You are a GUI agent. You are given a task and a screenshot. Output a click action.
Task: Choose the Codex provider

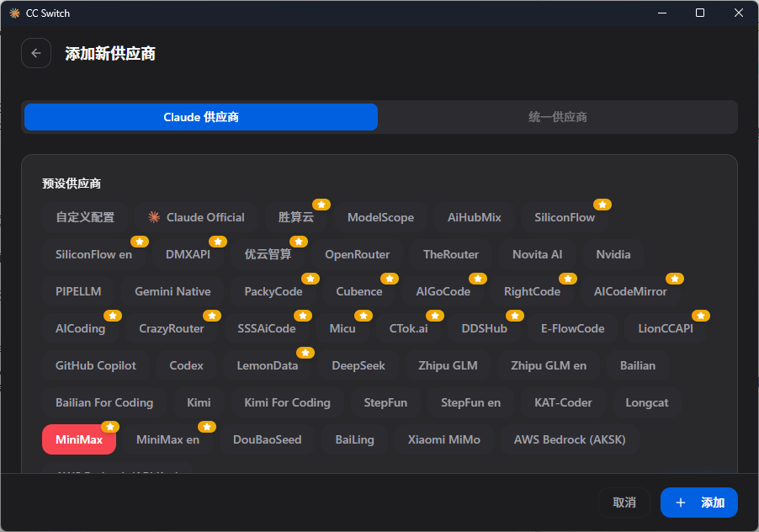[x=186, y=365]
